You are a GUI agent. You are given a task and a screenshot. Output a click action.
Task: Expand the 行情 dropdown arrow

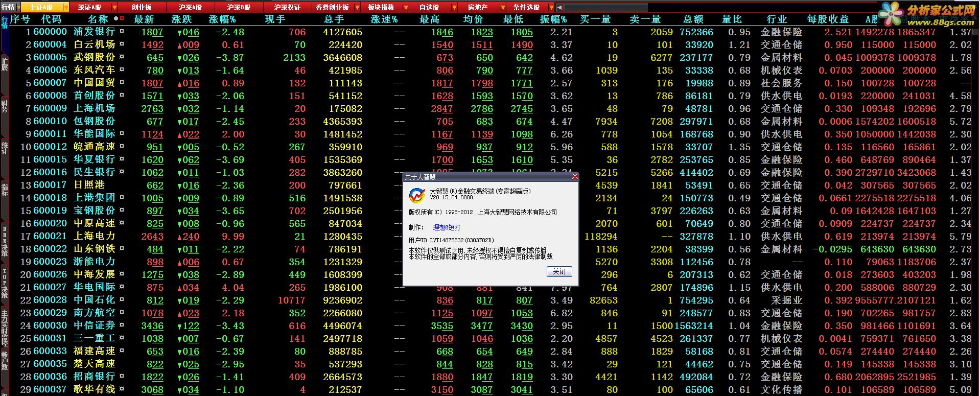point(18,7)
